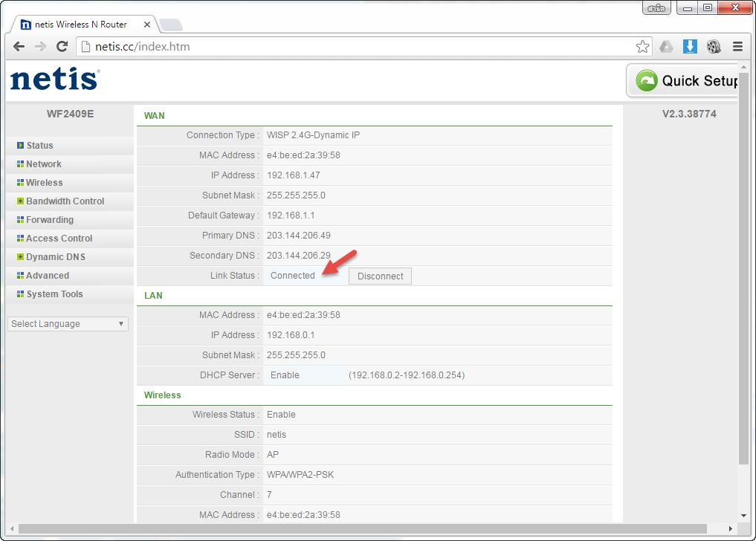The height and width of the screenshot is (541, 756).
Task: Click the grid icon beside Access Control
Action: pyautogui.click(x=20, y=239)
